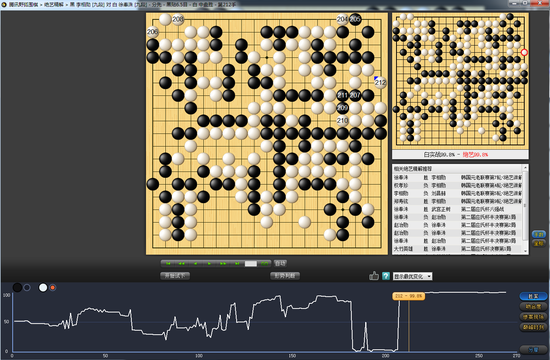
Task: Click the up arrow of related games list scrollbar
Action: (525, 168)
